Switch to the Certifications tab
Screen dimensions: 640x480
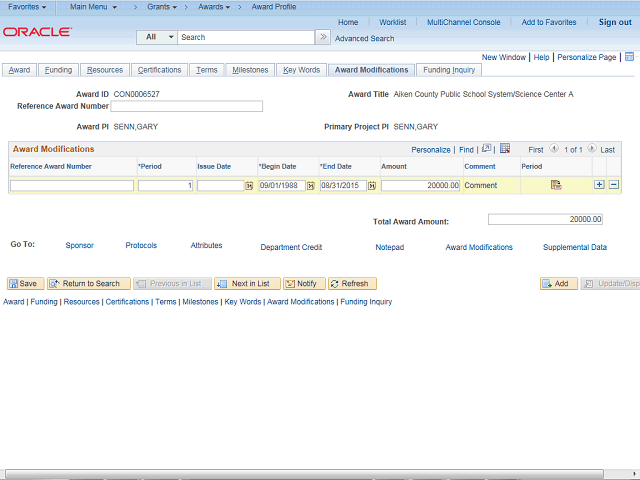point(159,70)
